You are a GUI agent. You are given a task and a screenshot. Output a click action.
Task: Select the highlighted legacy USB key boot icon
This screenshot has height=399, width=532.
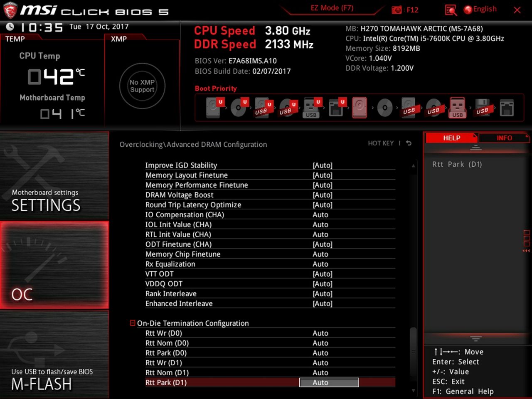[458, 108]
